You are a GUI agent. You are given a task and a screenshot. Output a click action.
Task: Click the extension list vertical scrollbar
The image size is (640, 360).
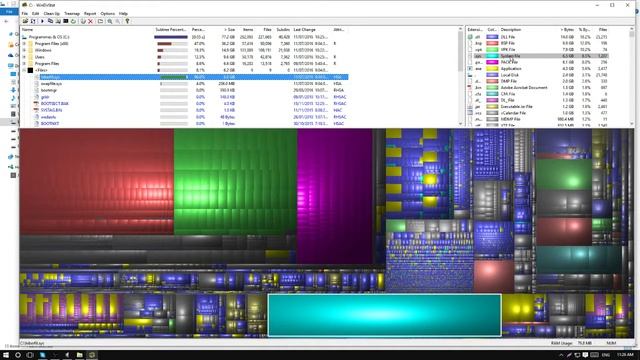pyautogui.click(x=632, y=76)
